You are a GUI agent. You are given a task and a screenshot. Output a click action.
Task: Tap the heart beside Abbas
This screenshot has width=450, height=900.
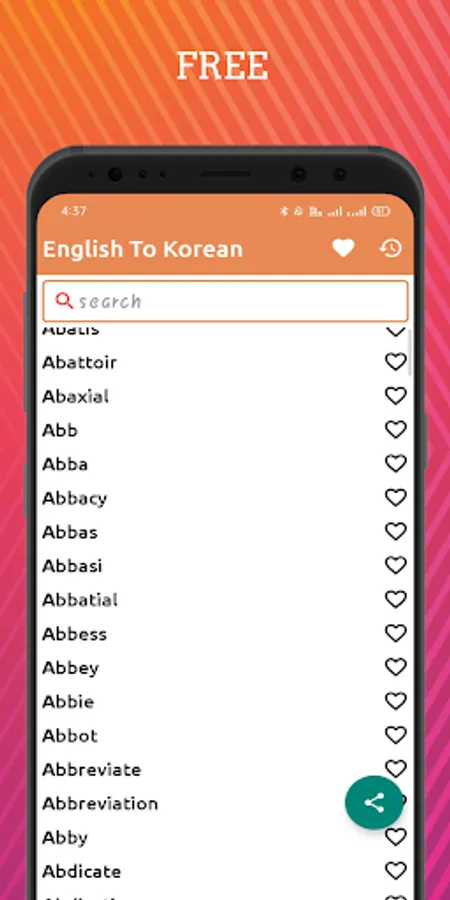395,532
